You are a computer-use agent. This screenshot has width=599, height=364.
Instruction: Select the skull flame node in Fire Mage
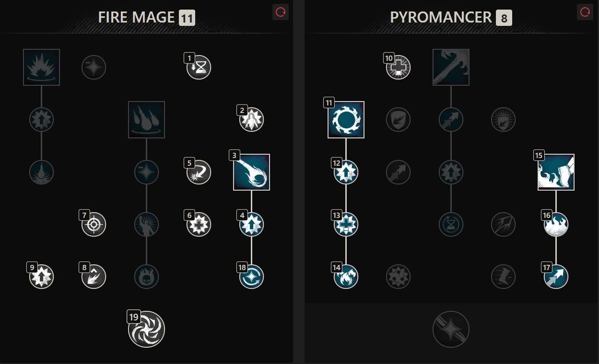coord(146,277)
